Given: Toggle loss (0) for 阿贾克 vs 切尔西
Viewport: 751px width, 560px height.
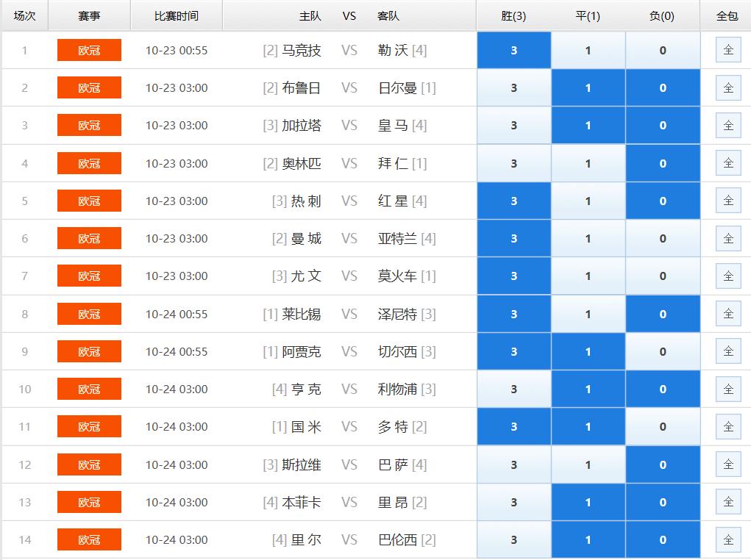Looking at the screenshot, I should pos(663,352).
